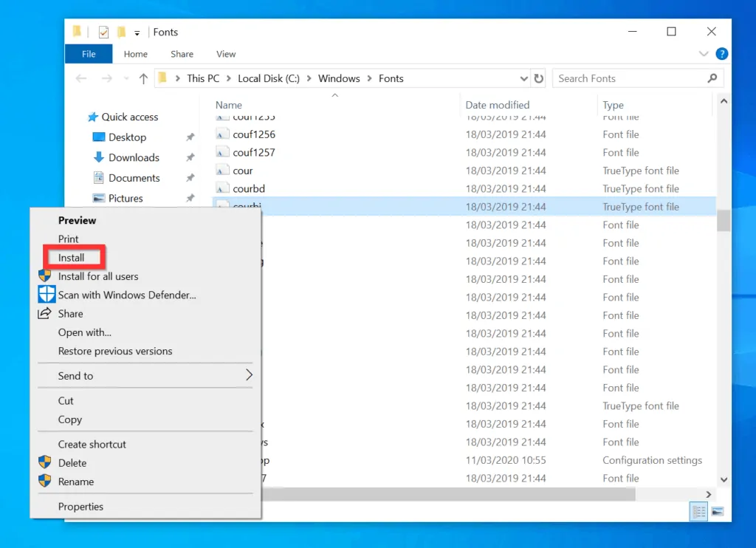Click the search magnifier icon
756x548 pixels.
click(712, 78)
